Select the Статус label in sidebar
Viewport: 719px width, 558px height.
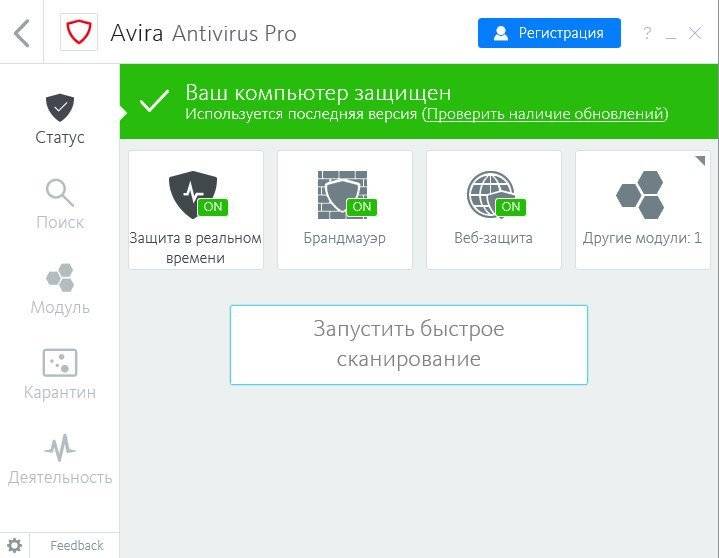[60, 137]
